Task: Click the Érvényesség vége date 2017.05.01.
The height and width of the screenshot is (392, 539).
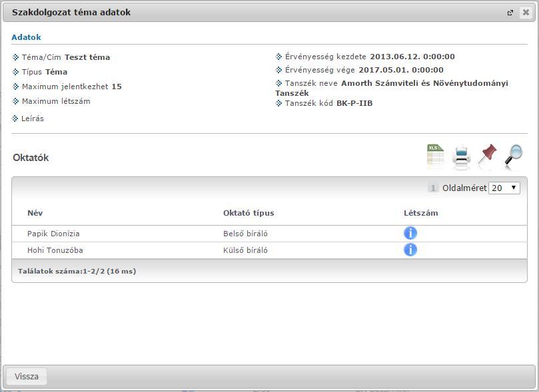Action: click(x=401, y=70)
